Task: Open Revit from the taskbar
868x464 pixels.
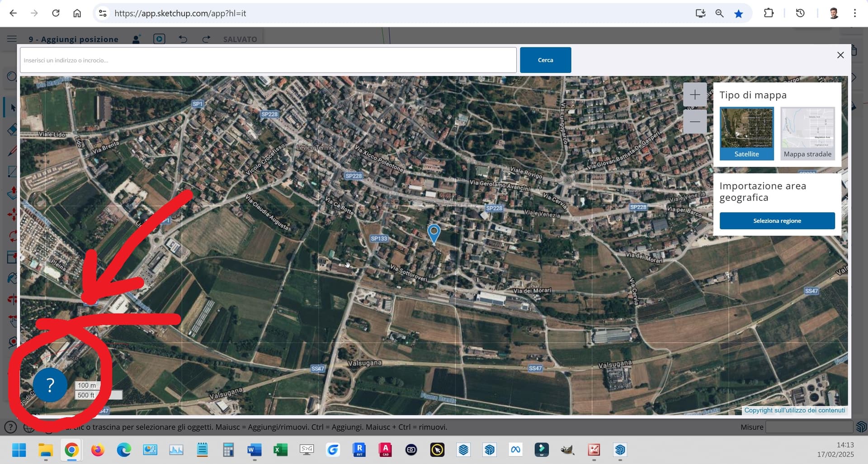Action: point(359,450)
